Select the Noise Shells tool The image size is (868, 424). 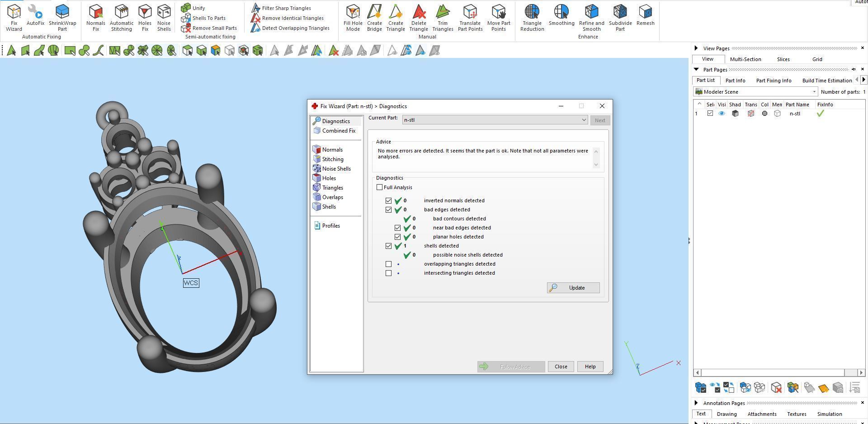(x=164, y=18)
